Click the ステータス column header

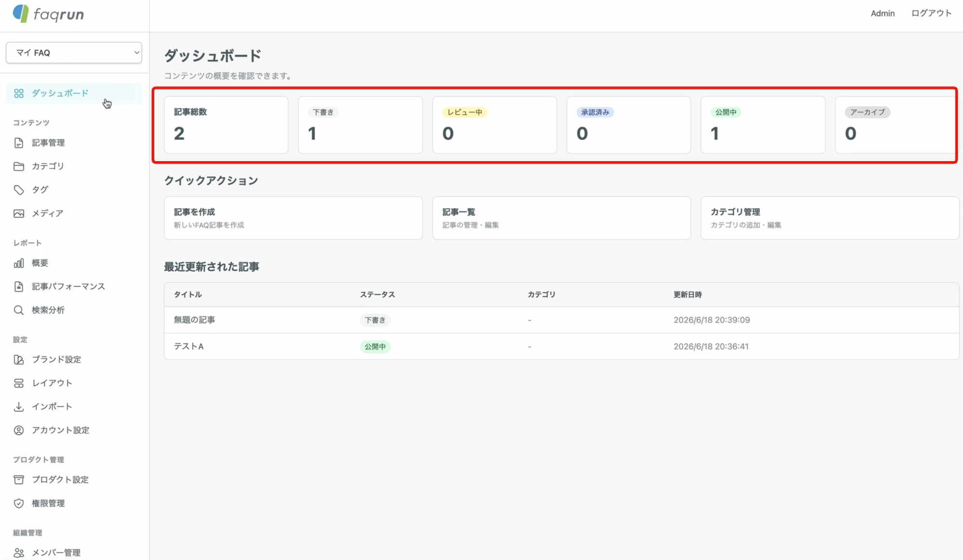point(377,294)
